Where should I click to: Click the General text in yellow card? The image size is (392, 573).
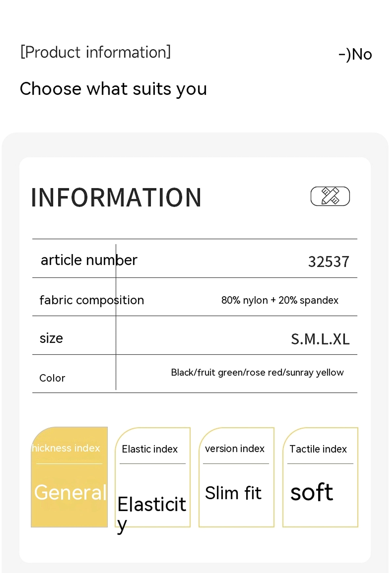coord(70,492)
